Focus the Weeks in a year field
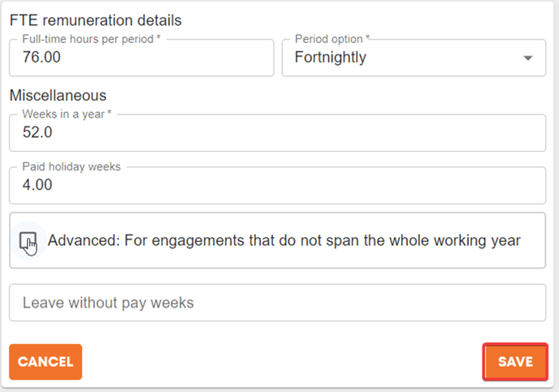The width and height of the screenshot is (559, 392). [x=277, y=133]
